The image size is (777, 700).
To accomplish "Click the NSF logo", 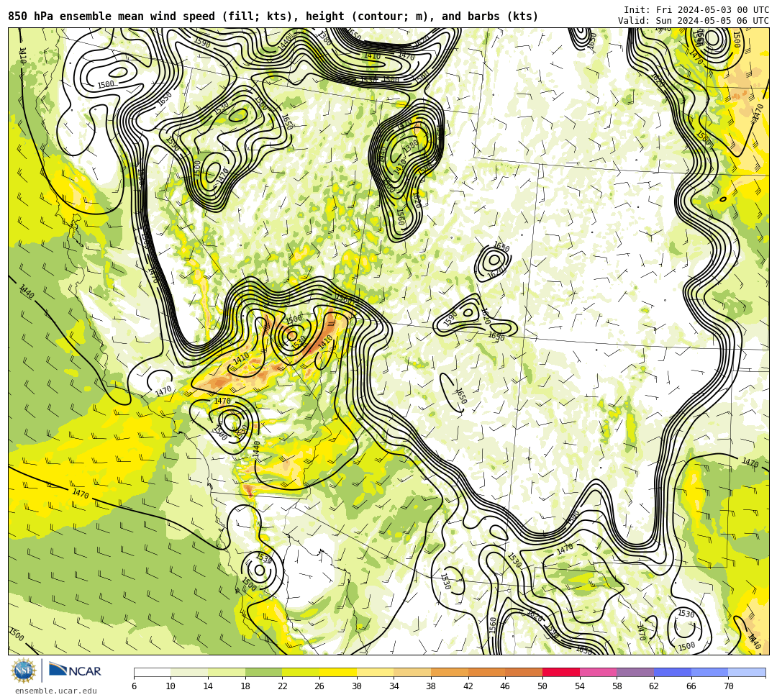I will 24,671.
